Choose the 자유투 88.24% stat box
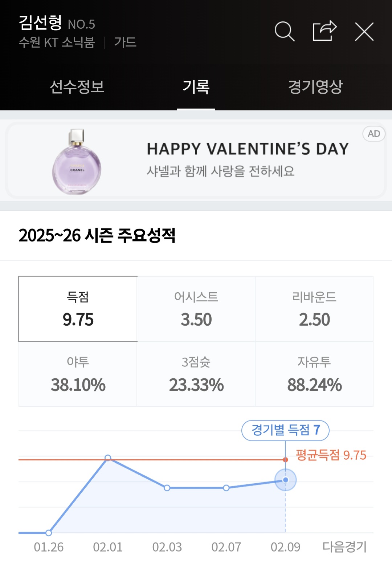Image resolution: width=392 pixels, height=573 pixels. tap(314, 374)
